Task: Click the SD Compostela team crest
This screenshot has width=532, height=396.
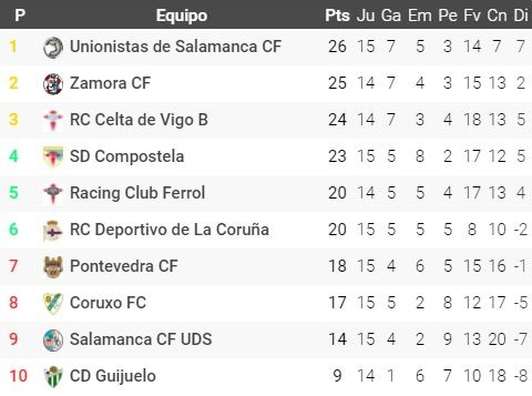Action: tap(53, 157)
